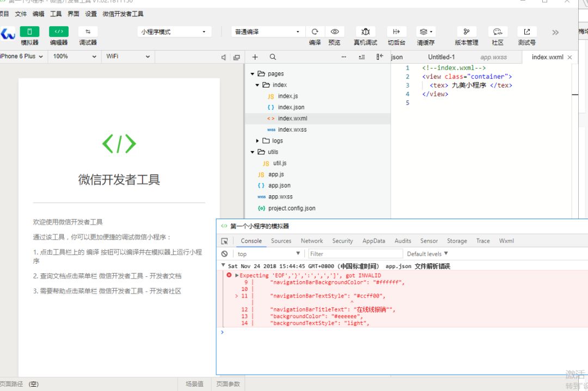Click the 预览 preview eye icon

coord(334,32)
